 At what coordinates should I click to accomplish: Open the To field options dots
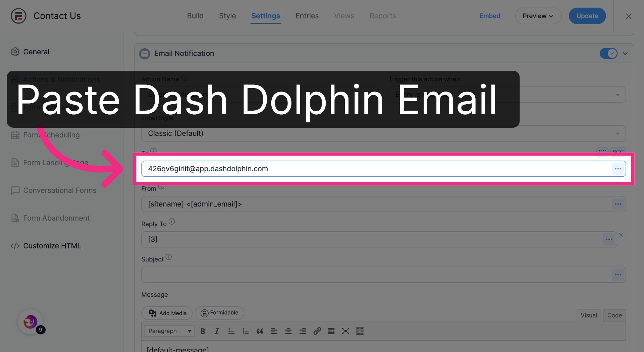click(618, 169)
